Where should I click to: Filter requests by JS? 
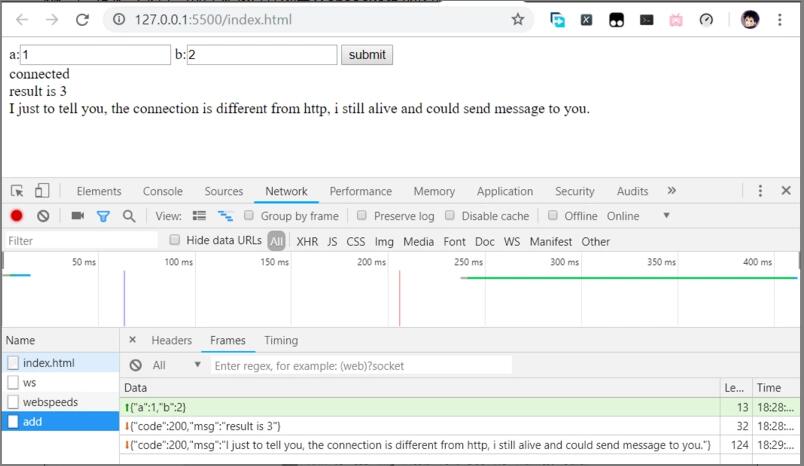(332, 241)
